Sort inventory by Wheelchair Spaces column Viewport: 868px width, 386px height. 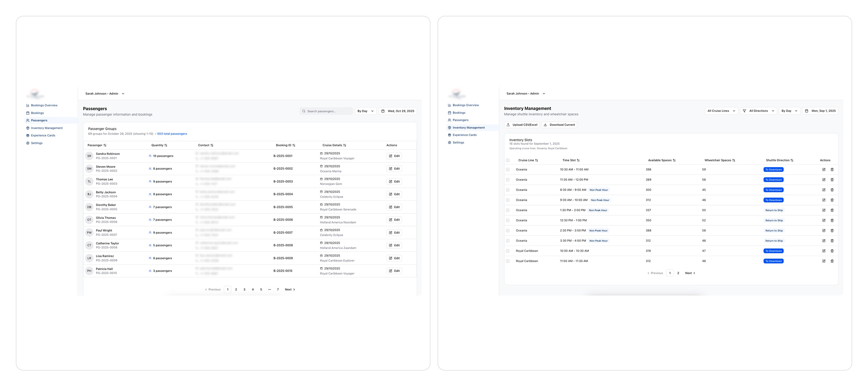click(x=719, y=160)
